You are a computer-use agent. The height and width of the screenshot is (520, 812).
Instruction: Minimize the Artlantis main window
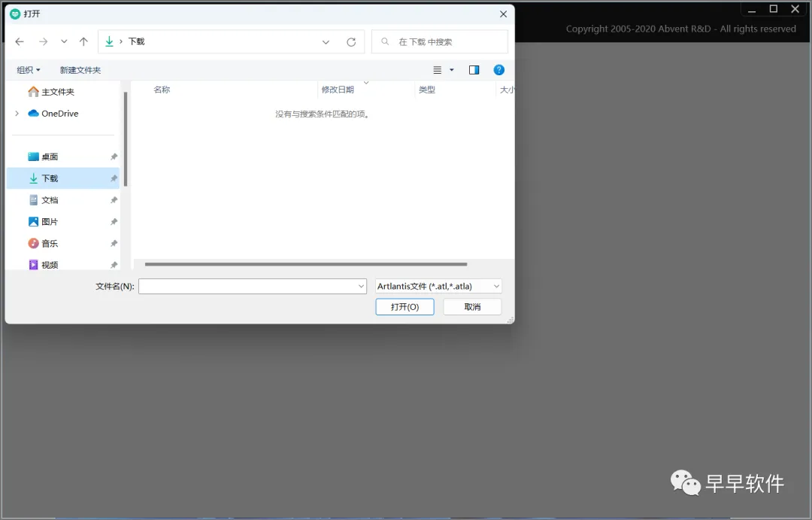pos(752,9)
